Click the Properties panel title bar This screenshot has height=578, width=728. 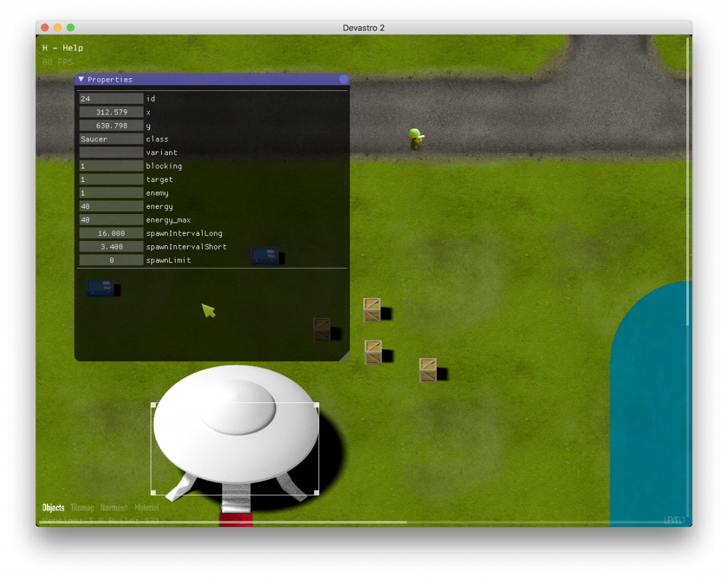tap(212, 80)
